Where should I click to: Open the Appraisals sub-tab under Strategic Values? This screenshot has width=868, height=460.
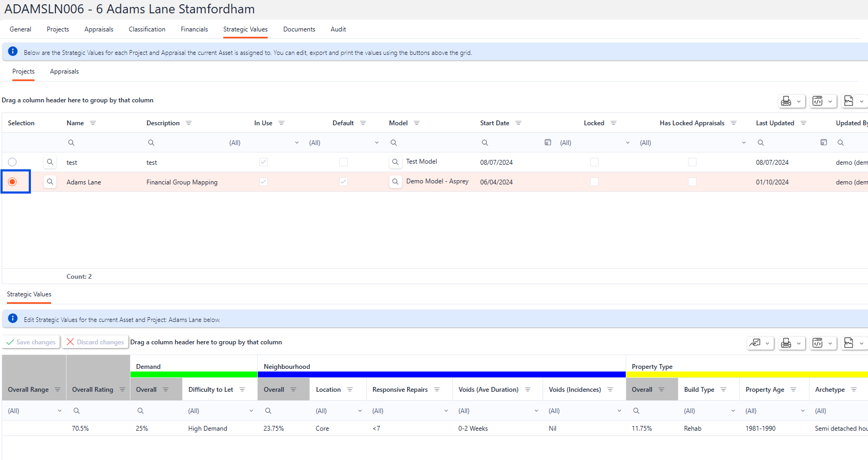(64, 71)
